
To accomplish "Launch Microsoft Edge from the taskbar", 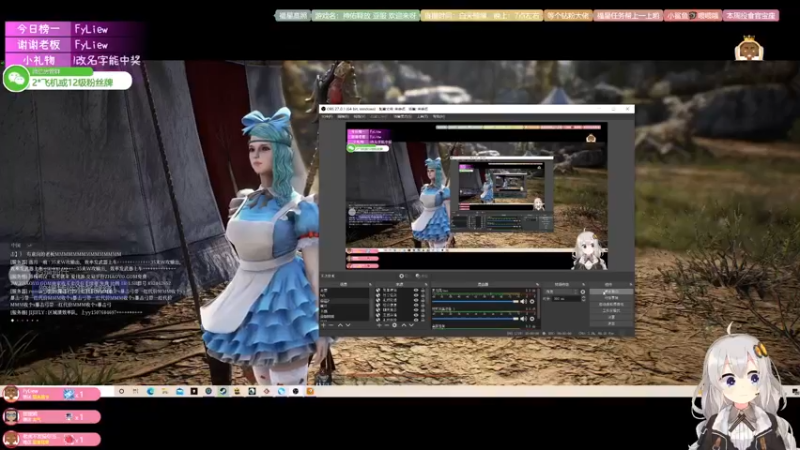I will 151,391.
